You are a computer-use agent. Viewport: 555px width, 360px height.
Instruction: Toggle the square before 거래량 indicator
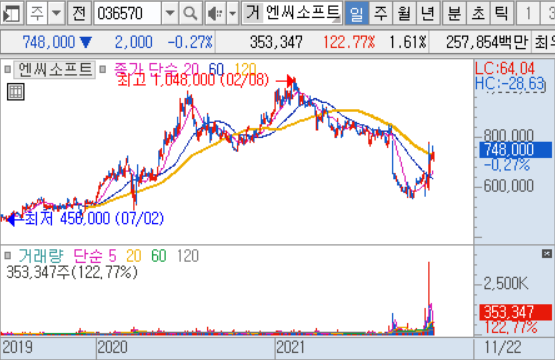pos(7,256)
